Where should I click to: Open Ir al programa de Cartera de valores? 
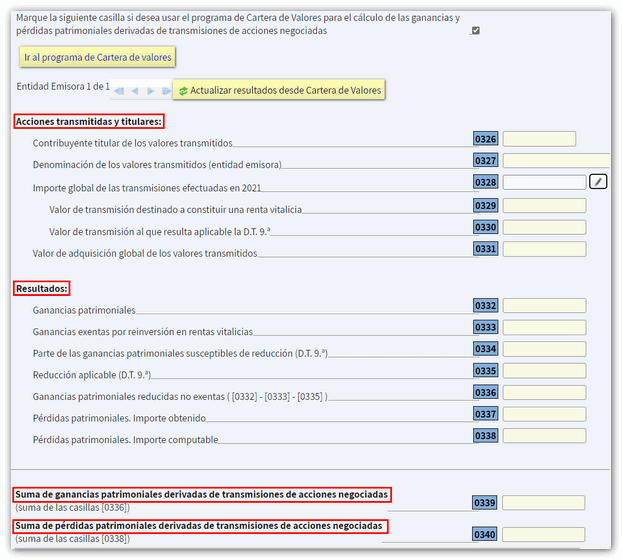click(98, 58)
